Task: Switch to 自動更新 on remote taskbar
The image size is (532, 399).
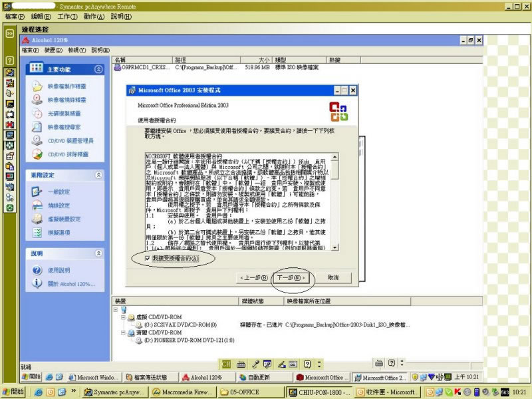Action: pos(264,377)
